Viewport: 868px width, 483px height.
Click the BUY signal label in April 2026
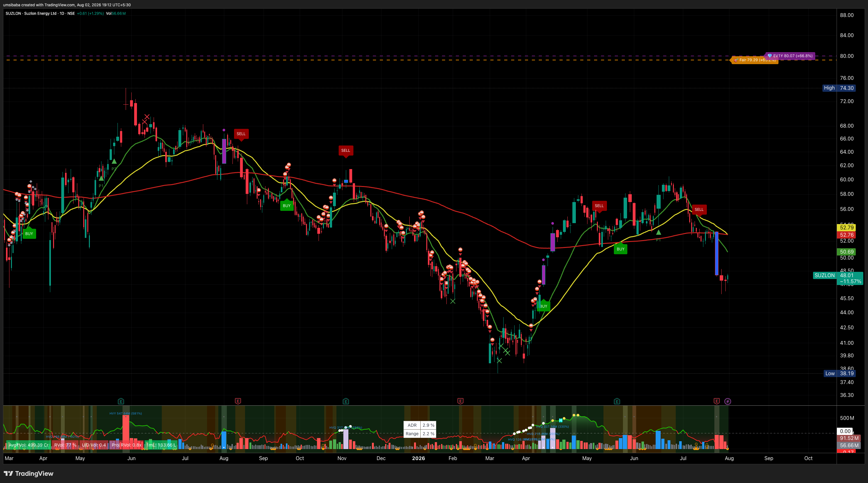point(543,306)
